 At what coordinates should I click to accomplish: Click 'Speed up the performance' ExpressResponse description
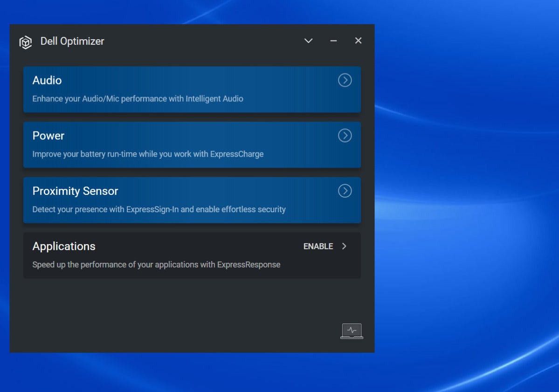pyautogui.click(x=156, y=265)
